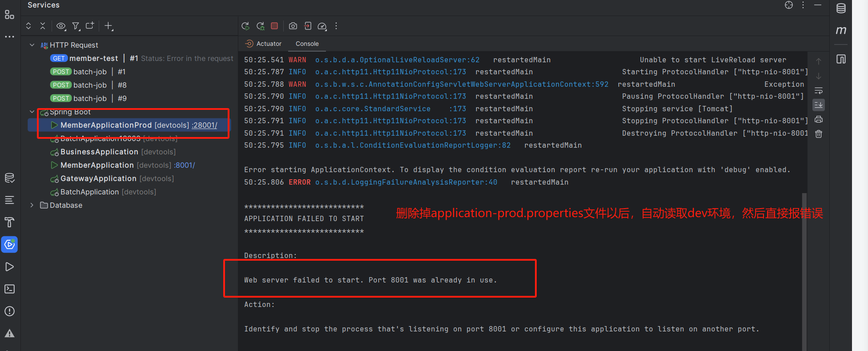The image size is (868, 351).
Task: Switch to the Actuator tab
Action: [x=263, y=44]
